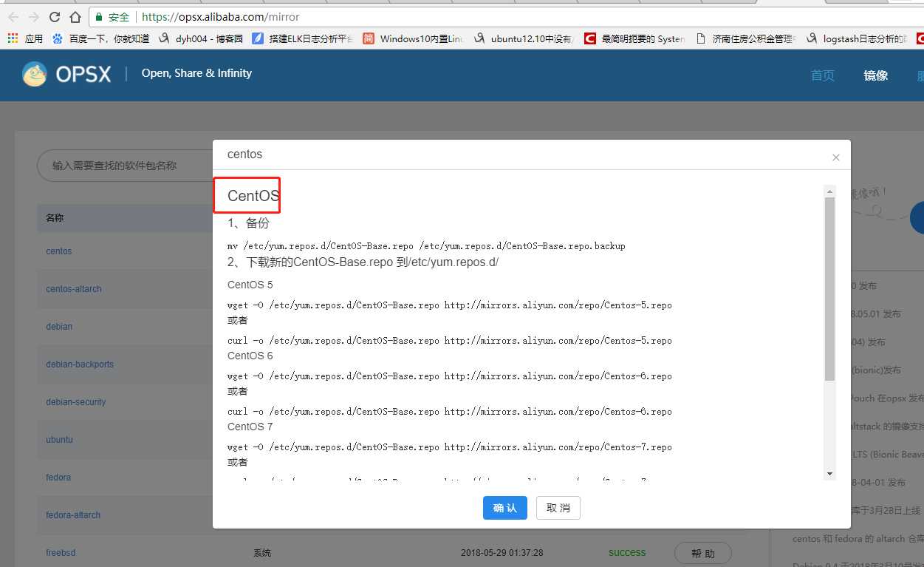Open the ELK log analysis bookmark

[302, 38]
